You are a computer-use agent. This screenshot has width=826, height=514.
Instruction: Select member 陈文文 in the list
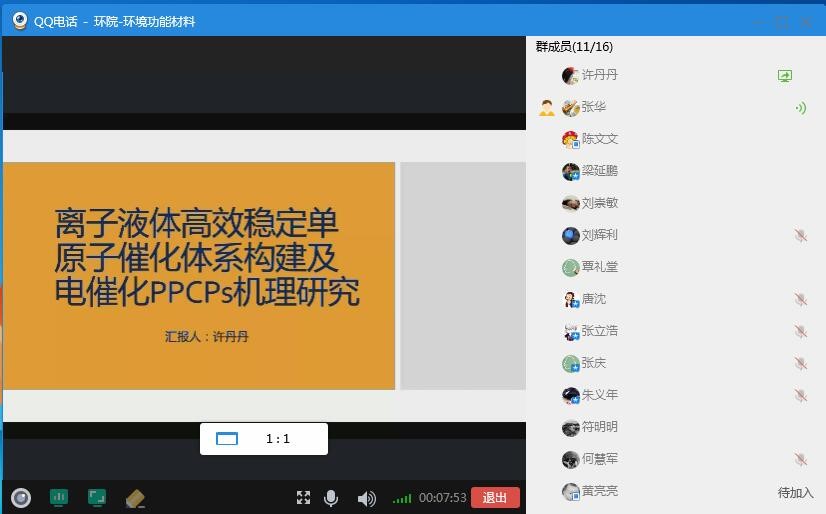(x=599, y=139)
